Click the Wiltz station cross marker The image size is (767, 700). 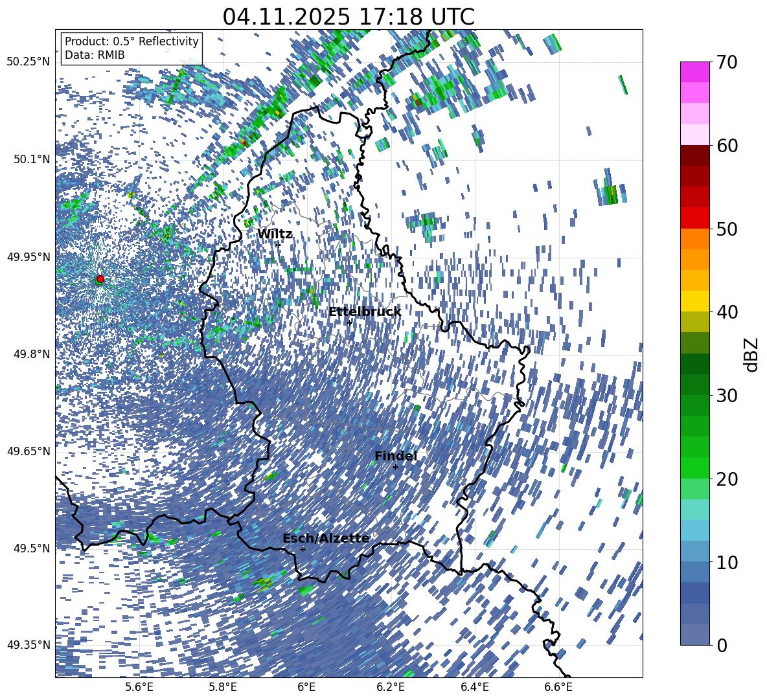coord(278,244)
